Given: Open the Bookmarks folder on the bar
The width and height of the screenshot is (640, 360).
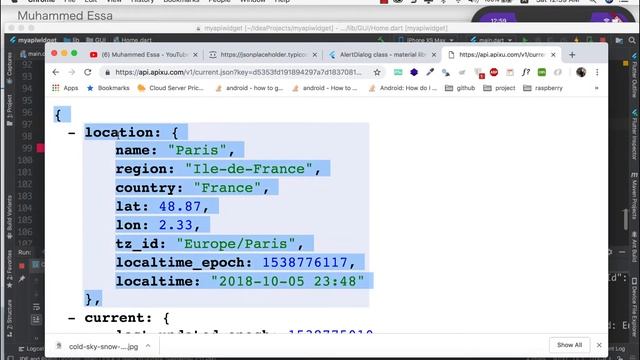Looking at the screenshot, I should click(x=108, y=88).
